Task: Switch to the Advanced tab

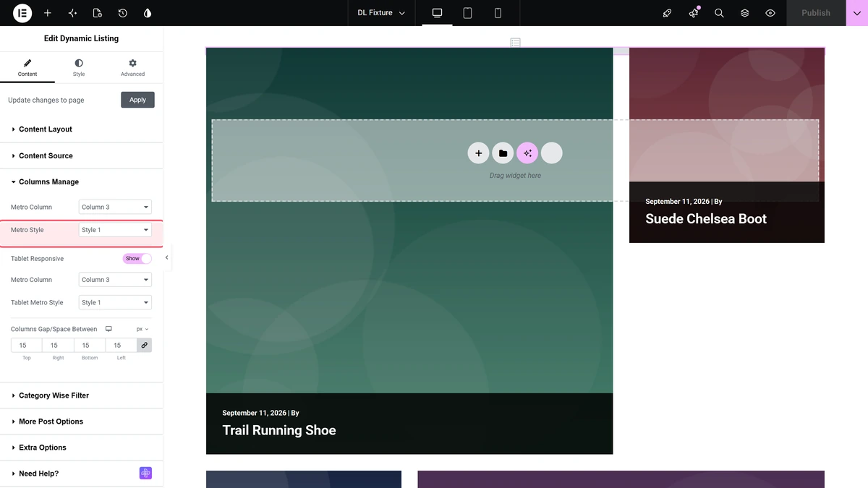Action: click(x=132, y=68)
